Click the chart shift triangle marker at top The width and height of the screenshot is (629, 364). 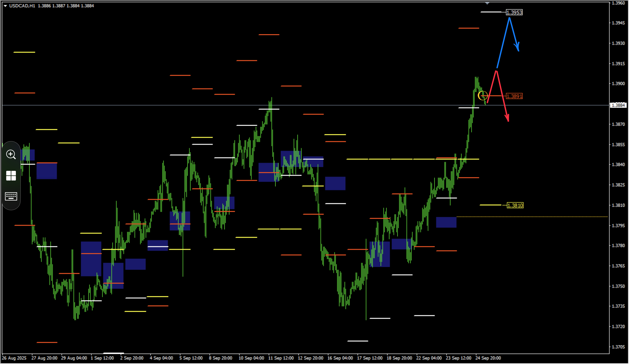pos(487,3)
